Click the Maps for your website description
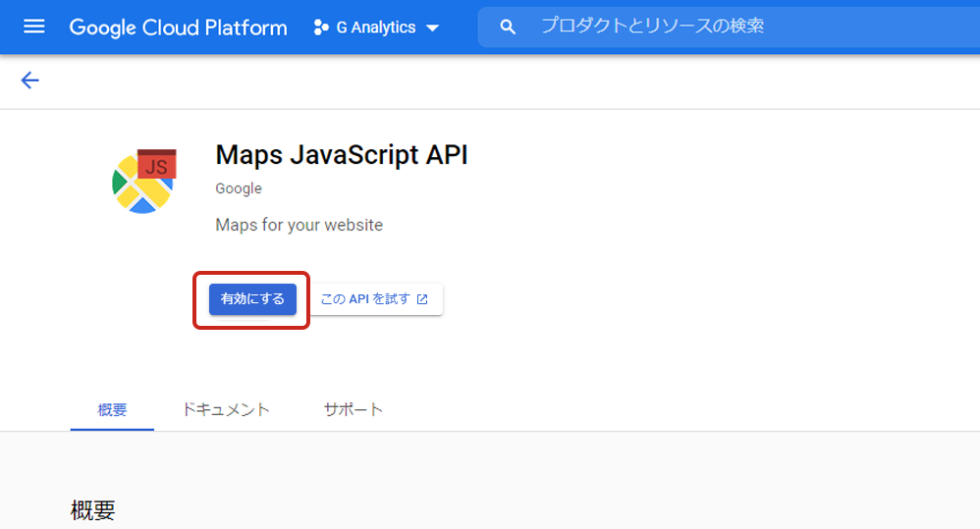Image resolution: width=980 pixels, height=529 pixels. (x=299, y=225)
